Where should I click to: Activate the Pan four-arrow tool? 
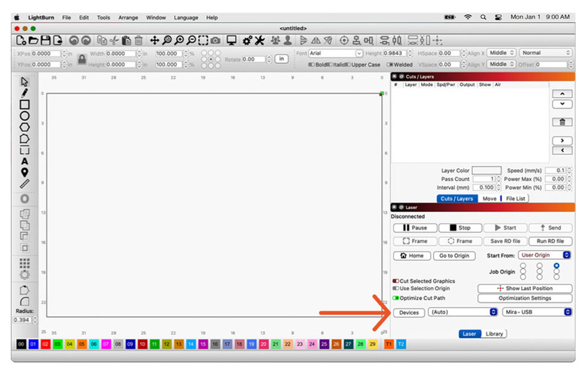click(x=154, y=40)
